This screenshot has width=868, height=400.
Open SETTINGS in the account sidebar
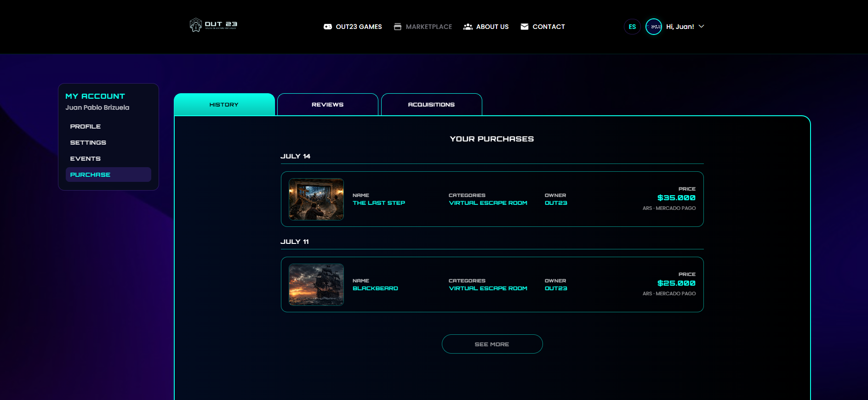click(108, 142)
